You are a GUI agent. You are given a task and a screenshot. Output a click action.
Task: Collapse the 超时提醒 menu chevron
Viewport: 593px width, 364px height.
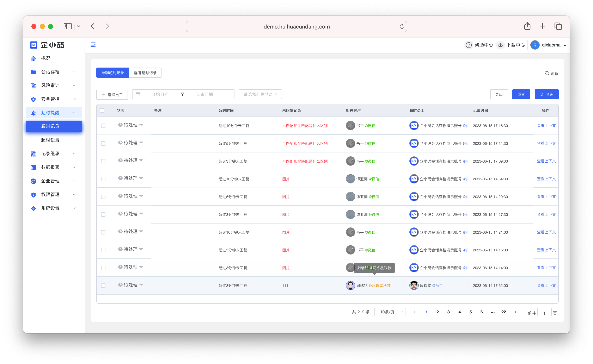(74, 113)
